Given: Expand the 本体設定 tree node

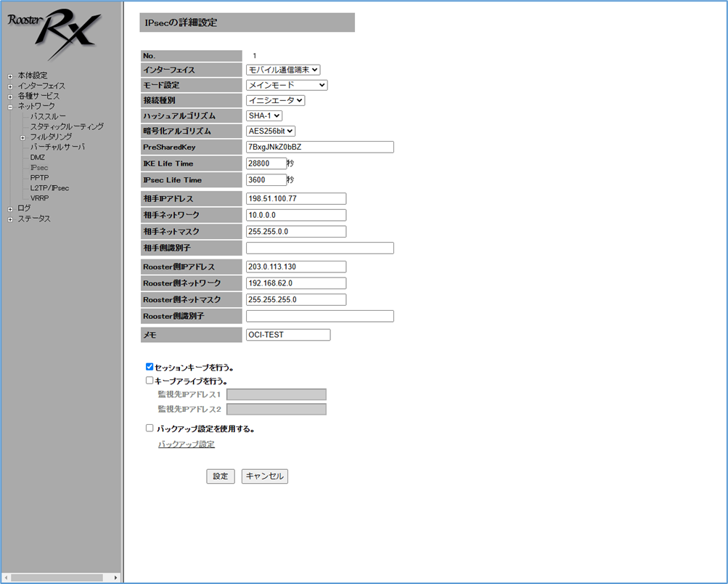Looking at the screenshot, I should tap(9, 75).
